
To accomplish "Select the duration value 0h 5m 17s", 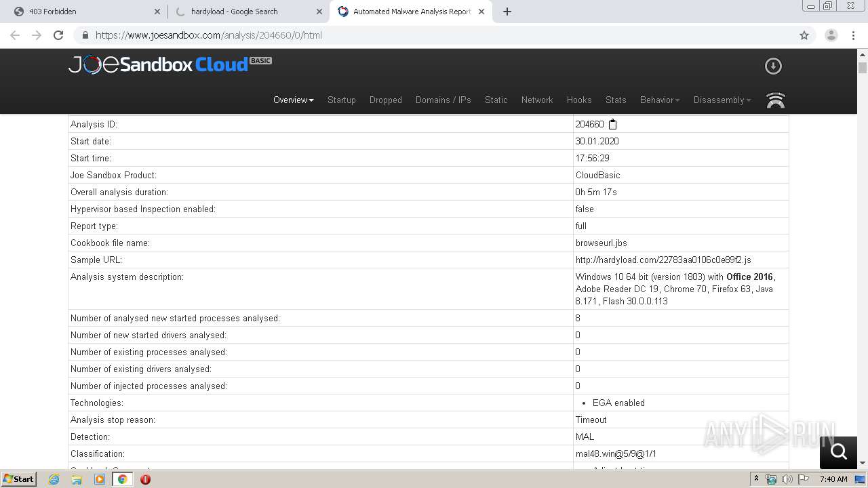I will click(x=596, y=192).
